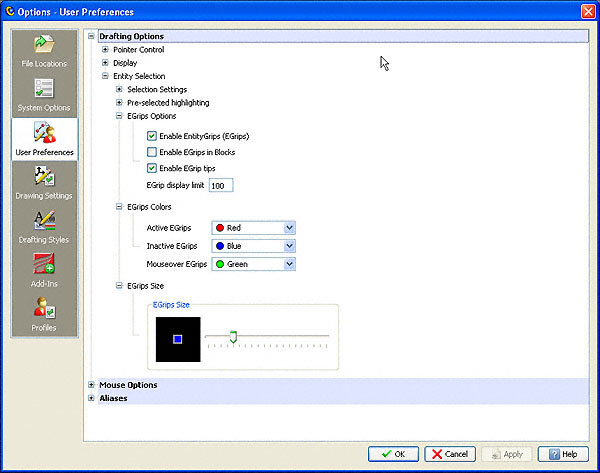Select the EGrips Colors label

pos(149,207)
